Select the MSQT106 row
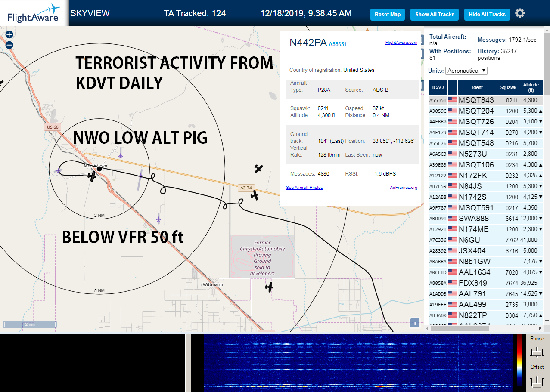550x392 pixels. click(x=486, y=165)
